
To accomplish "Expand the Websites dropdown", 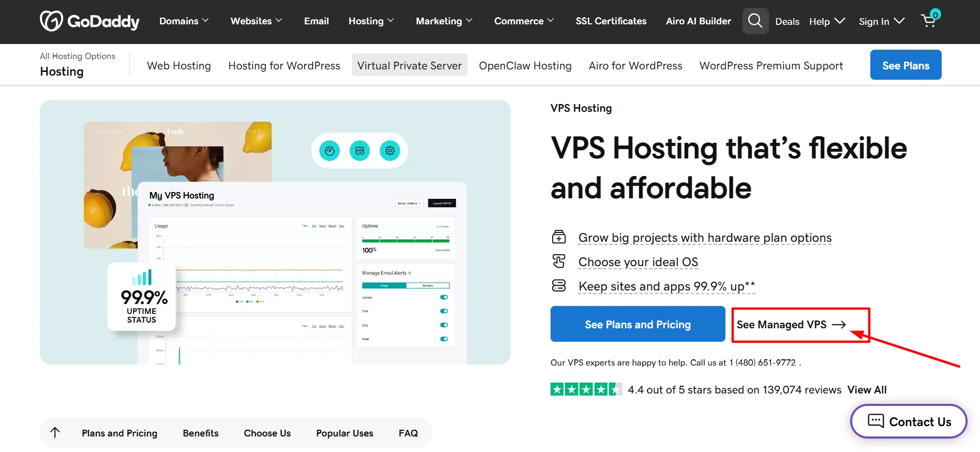I will (x=257, y=21).
